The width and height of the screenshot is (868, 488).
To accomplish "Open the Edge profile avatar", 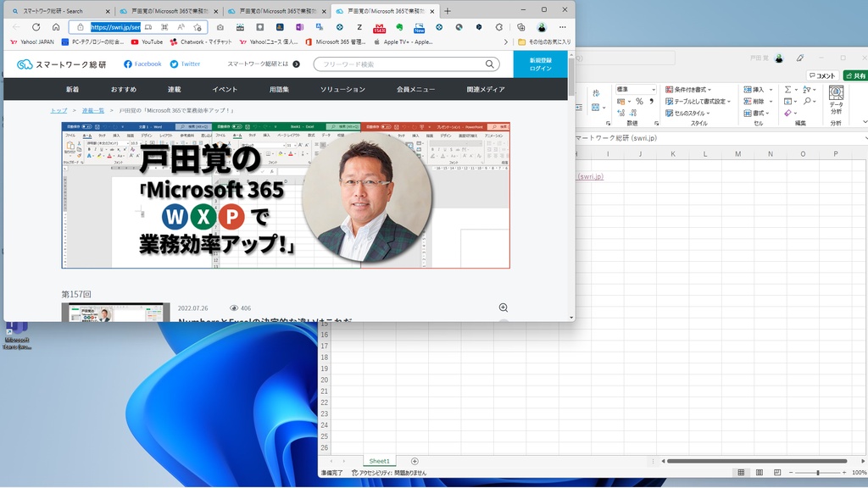I will 542,27.
